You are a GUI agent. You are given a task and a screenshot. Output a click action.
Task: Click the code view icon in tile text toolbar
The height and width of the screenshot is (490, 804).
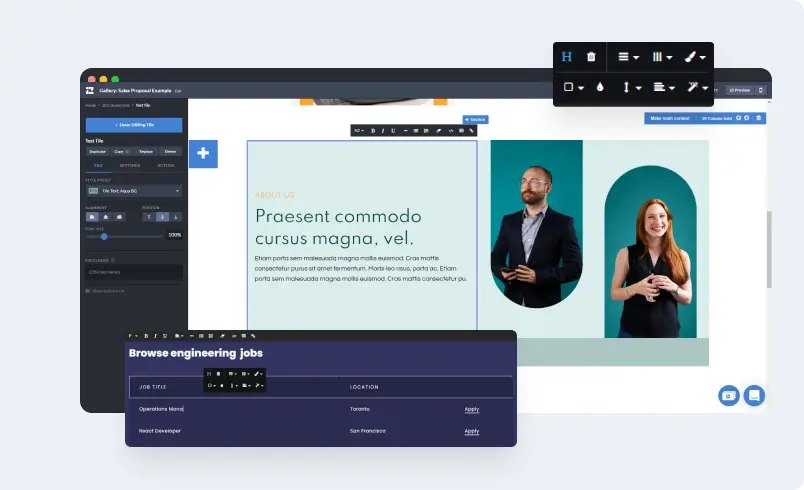coord(451,131)
